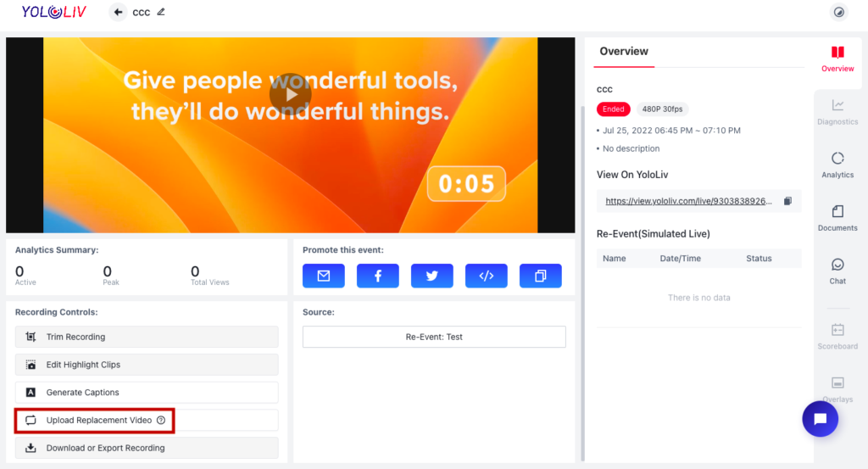Click Upload Replacement Video
868x469 pixels.
tap(147, 421)
